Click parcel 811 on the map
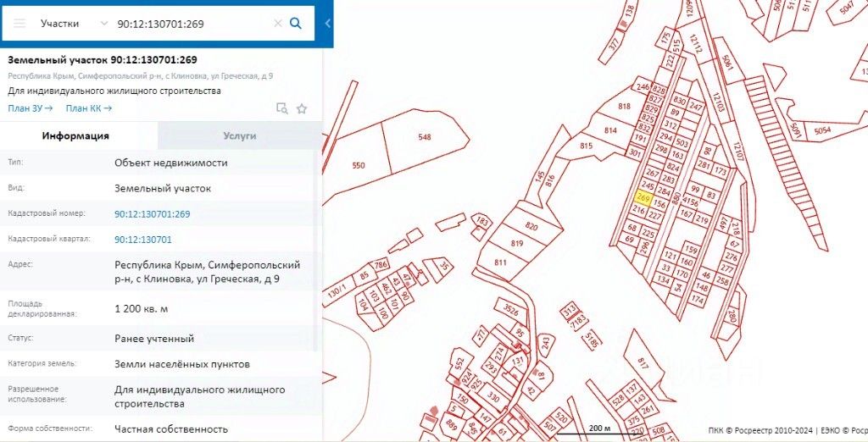 [500, 262]
